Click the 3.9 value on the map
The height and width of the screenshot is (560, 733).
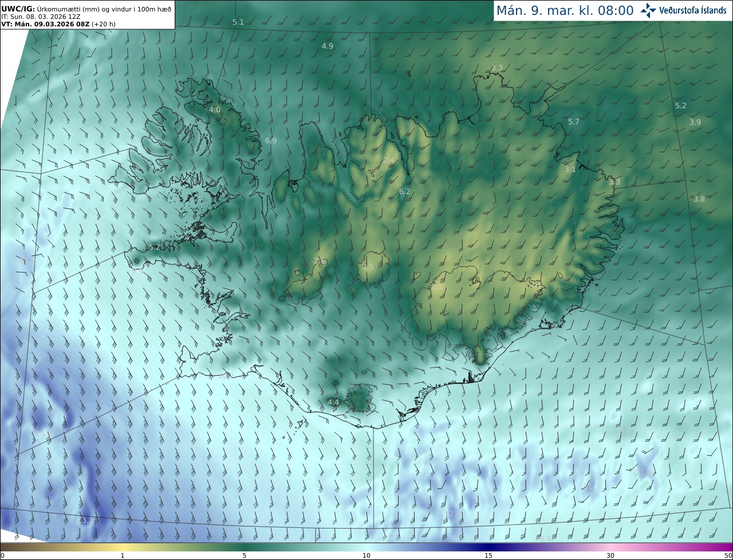[695, 122]
